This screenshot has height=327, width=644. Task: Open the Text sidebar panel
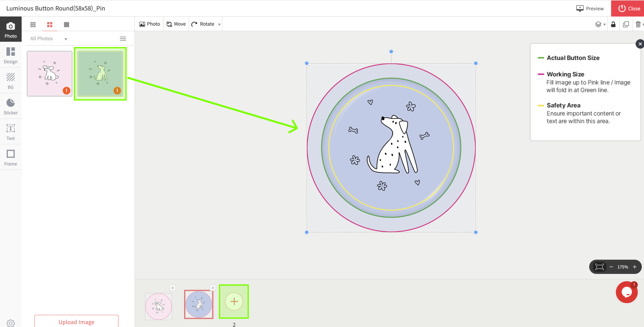pos(10,132)
